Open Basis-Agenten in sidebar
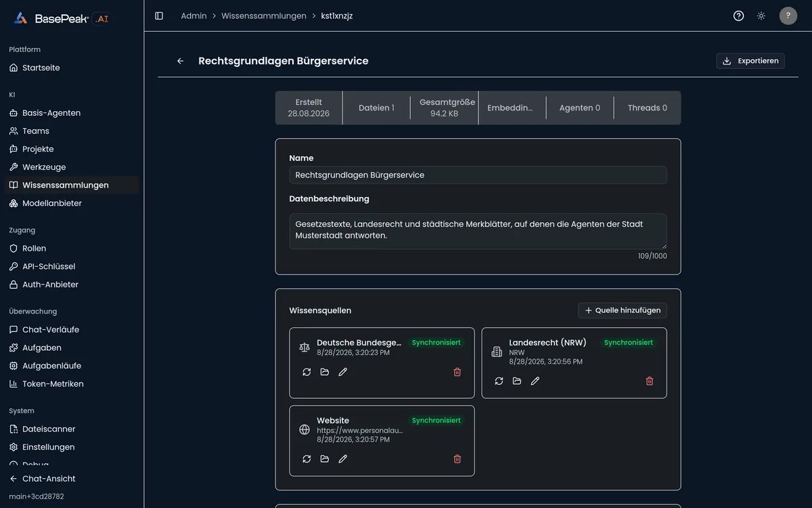 tap(72, 113)
